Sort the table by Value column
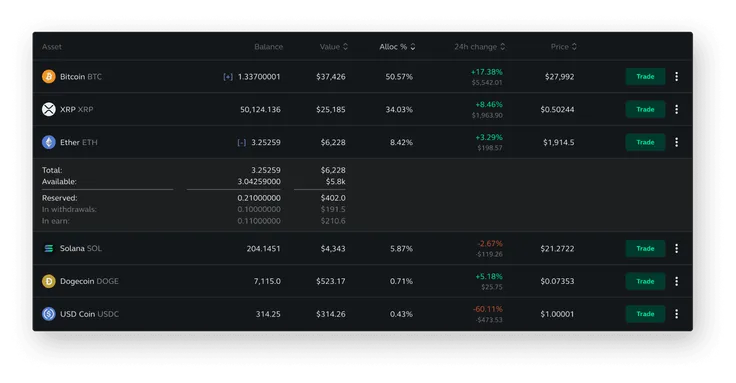Viewport: 736px width, 383px height. click(334, 46)
